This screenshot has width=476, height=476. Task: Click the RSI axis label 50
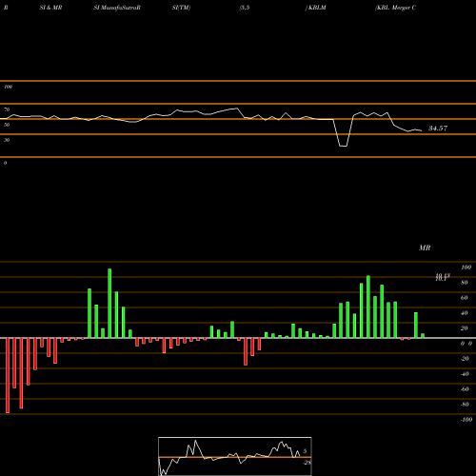[x=7, y=125]
